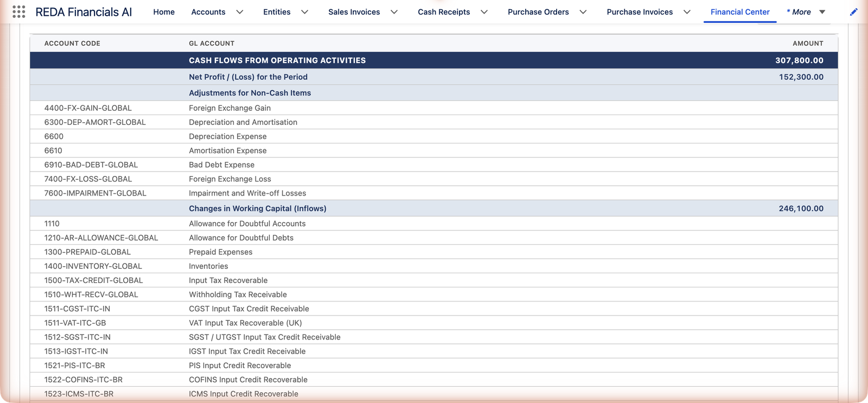
Task: Click Withholding Tax Receivable account
Action: (x=238, y=294)
